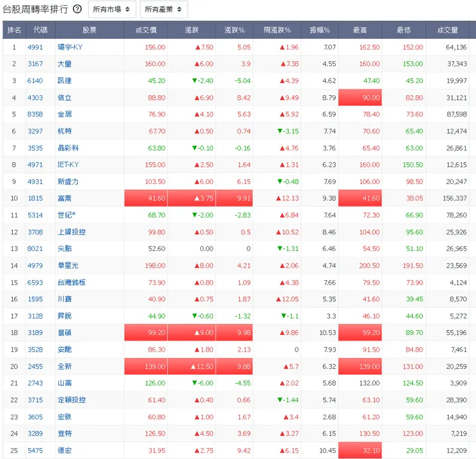Open stock link 尖點
The image size is (476, 459).
tap(65, 248)
